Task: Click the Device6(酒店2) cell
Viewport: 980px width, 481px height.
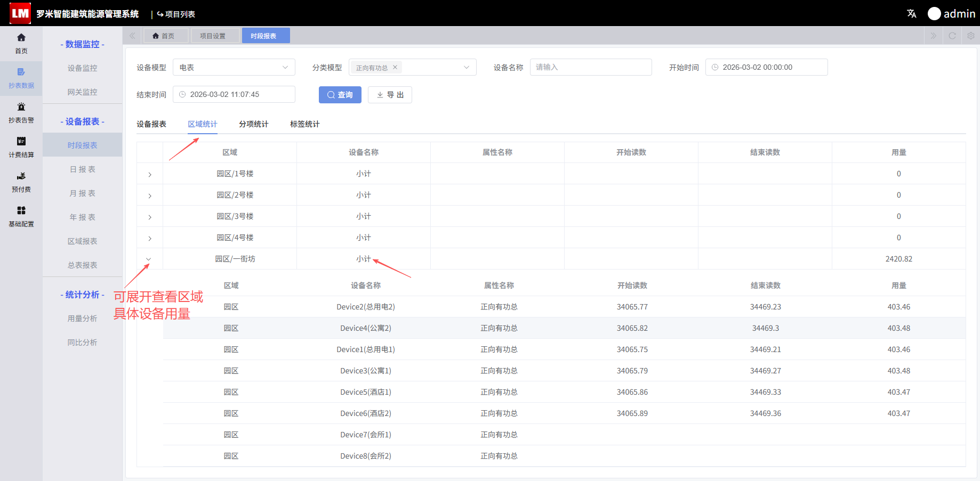Action: tap(366, 413)
